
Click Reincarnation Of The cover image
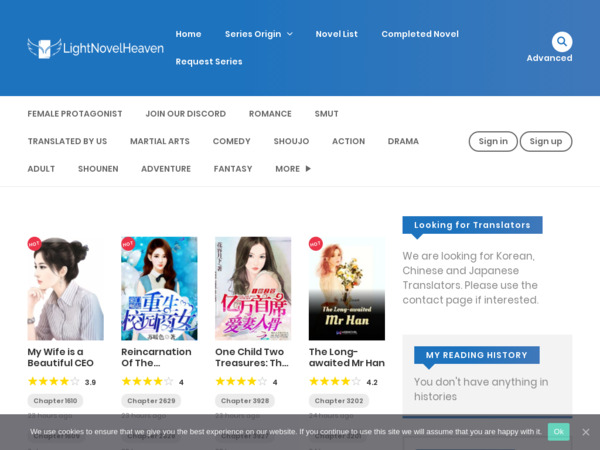click(159, 289)
